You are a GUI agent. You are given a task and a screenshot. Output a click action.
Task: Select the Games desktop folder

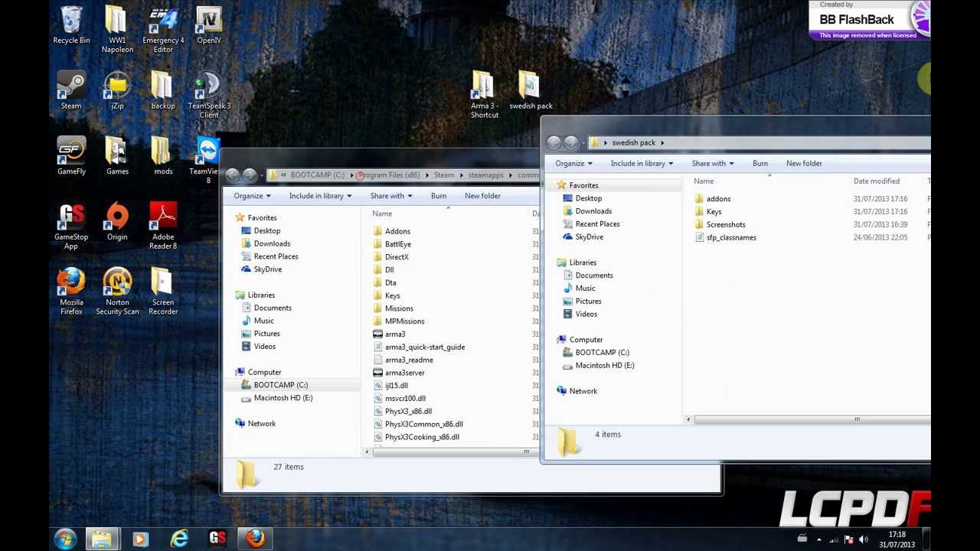coord(116,155)
